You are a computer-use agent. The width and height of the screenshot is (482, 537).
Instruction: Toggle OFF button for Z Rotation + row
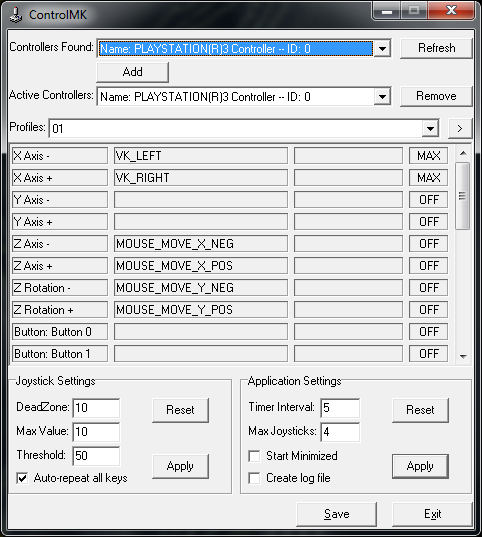[428, 310]
